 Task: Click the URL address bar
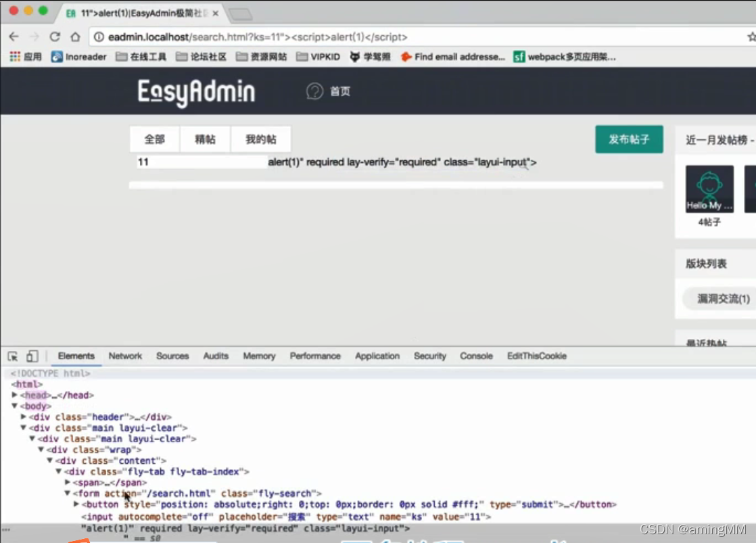point(415,37)
